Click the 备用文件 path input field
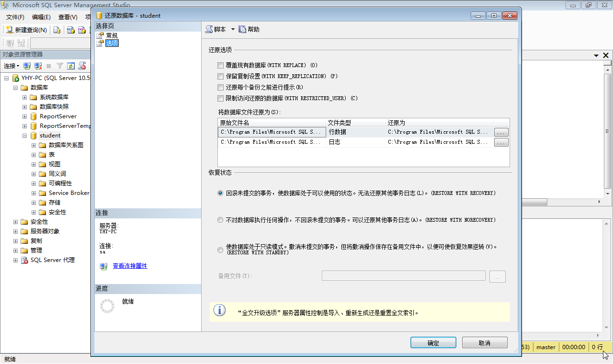The height and width of the screenshot is (364, 613). (x=404, y=276)
